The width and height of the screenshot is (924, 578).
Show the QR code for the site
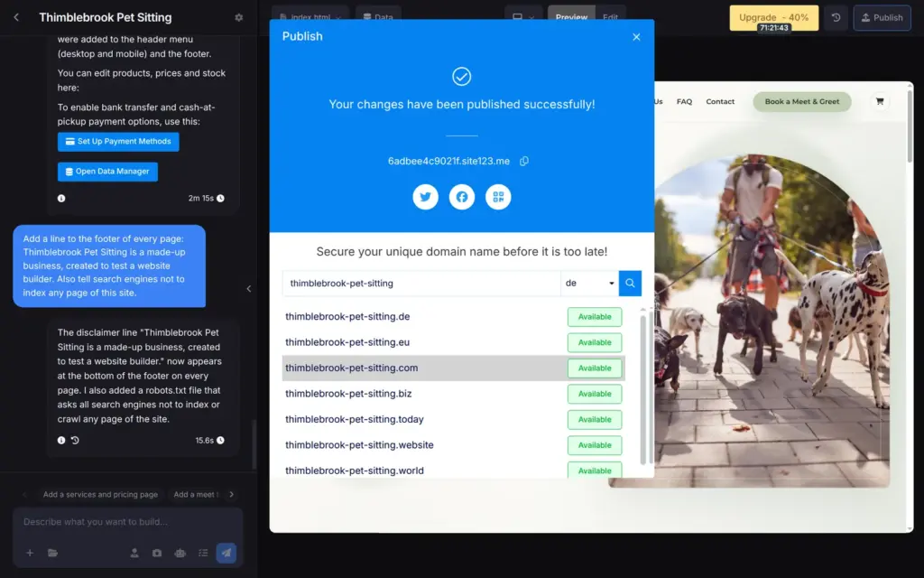[498, 197]
